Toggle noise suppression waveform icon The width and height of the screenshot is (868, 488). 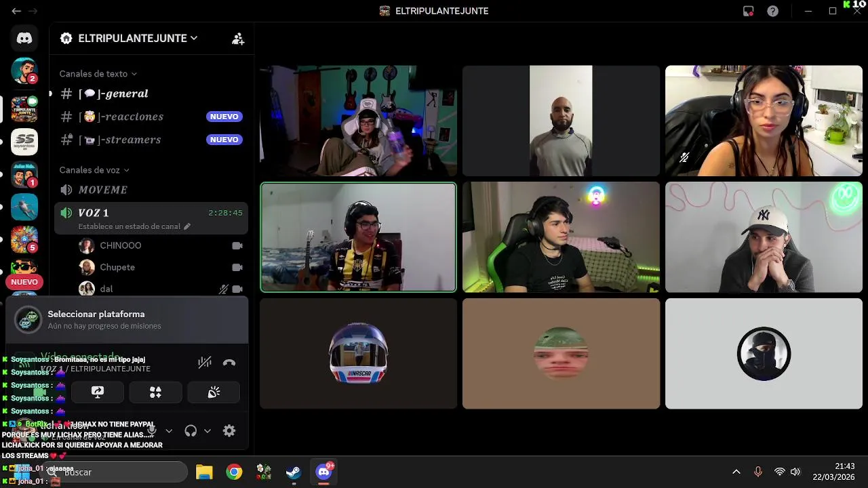204,363
